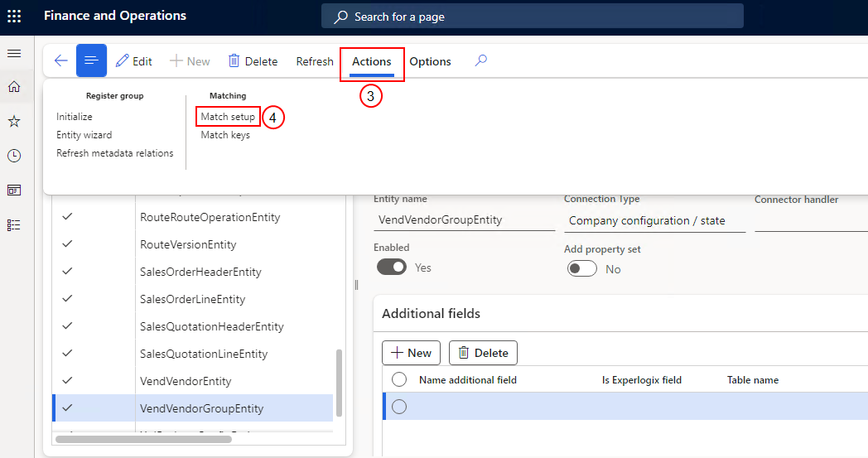
Task: Select all rows radio in Additional fields header
Action: coord(399,379)
